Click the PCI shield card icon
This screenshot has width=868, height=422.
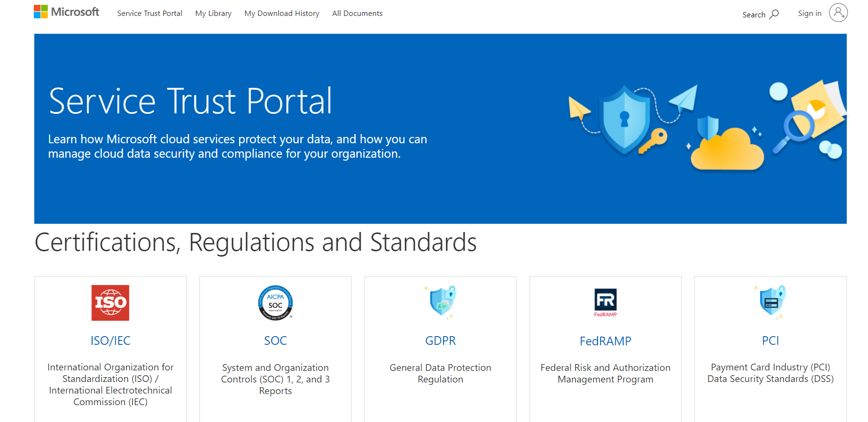(770, 302)
